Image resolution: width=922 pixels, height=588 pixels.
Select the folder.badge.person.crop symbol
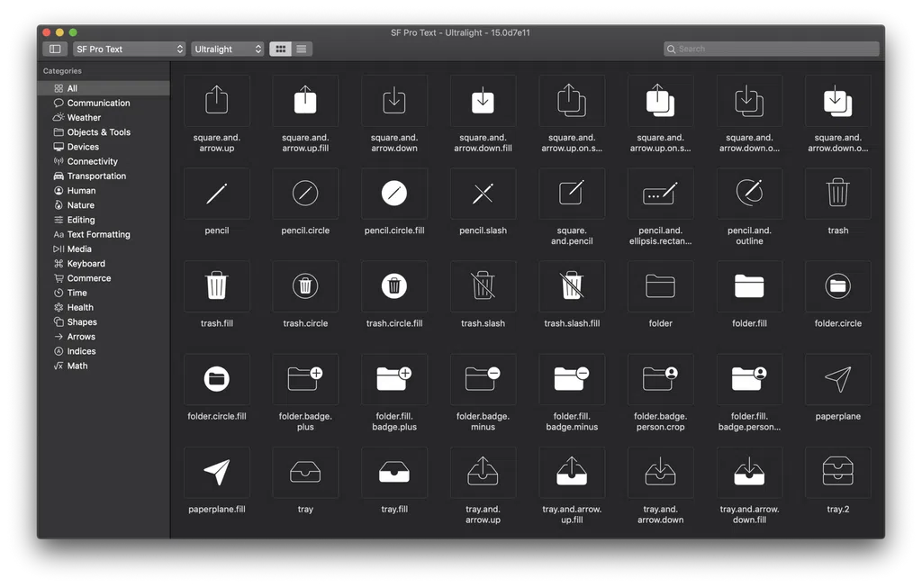660,379
